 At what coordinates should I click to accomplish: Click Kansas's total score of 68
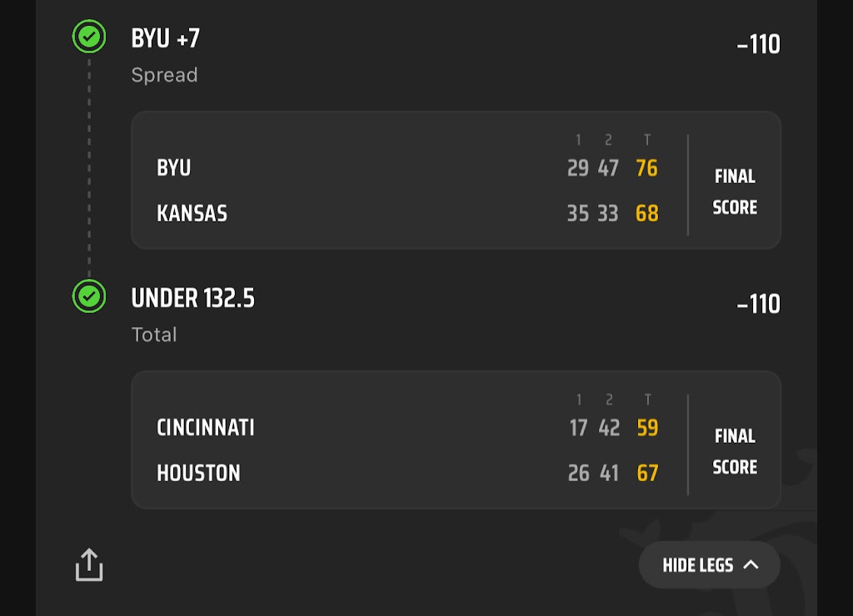(646, 213)
